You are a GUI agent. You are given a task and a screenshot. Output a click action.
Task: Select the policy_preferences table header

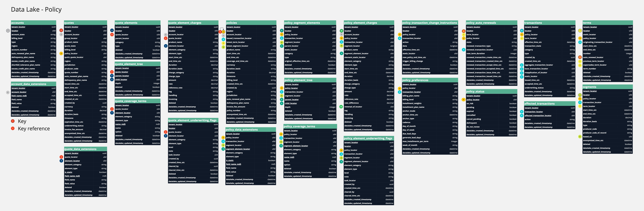click(430, 80)
